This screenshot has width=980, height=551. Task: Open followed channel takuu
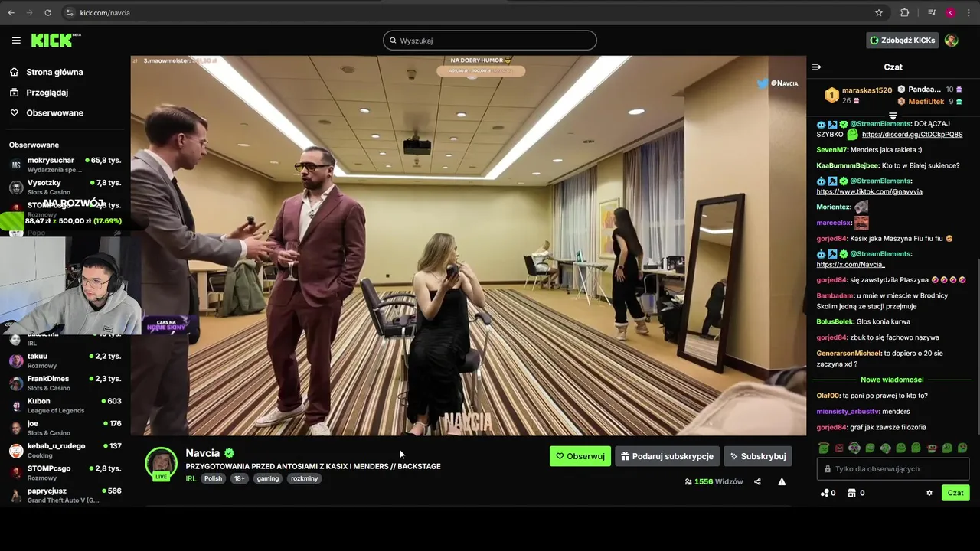[65, 360]
